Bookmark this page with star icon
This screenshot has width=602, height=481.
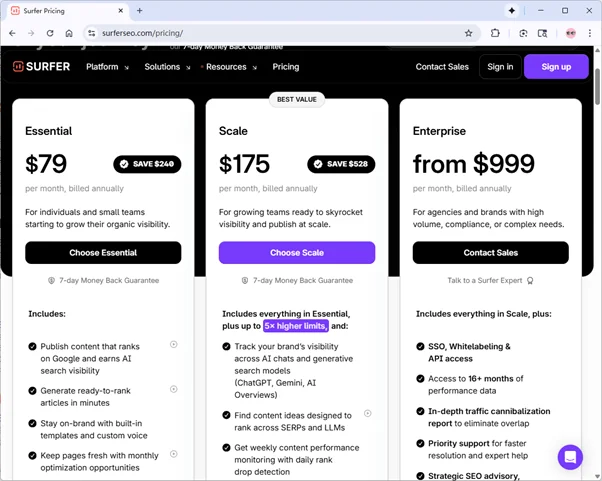(x=468, y=33)
